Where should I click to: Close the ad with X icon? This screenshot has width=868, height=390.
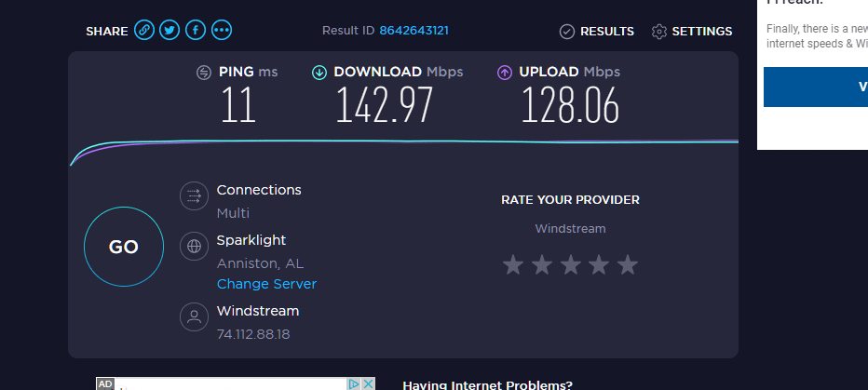point(368,383)
